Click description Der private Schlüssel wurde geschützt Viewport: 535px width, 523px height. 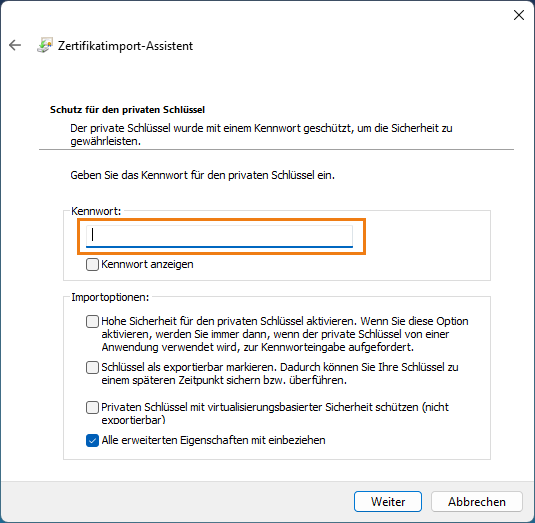(261, 135)
